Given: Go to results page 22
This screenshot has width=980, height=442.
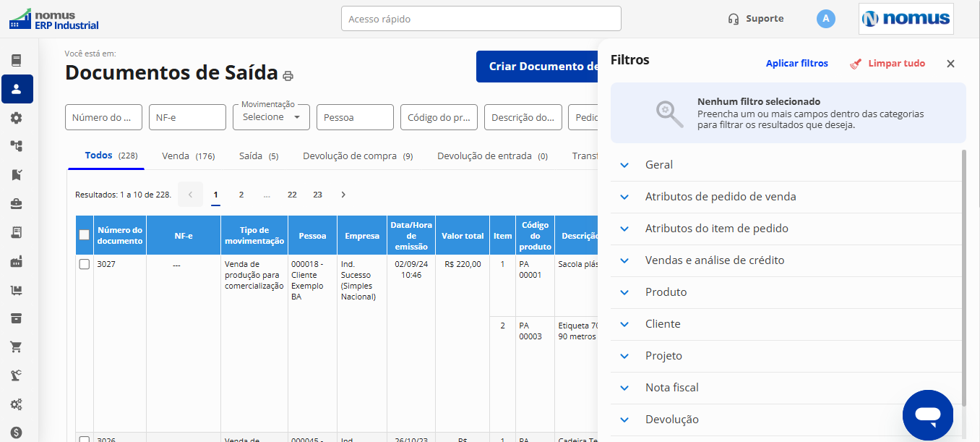Looking at the screenshot, I should click(292, 195).
